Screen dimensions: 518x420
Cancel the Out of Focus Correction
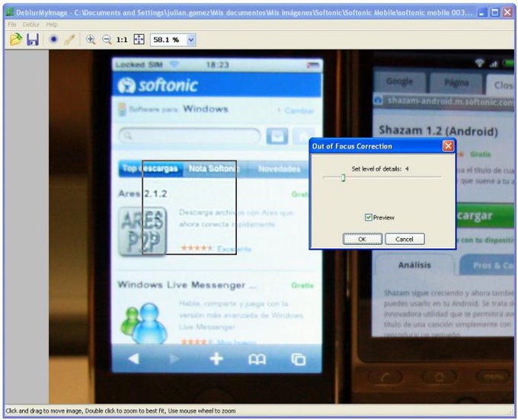(x=404, y=239)
